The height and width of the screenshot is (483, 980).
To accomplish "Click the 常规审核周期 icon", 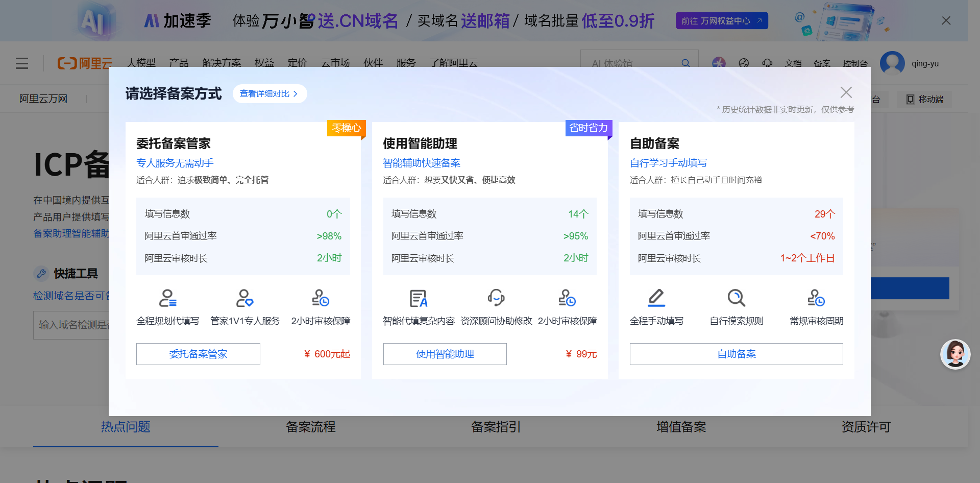I will 816,298.
